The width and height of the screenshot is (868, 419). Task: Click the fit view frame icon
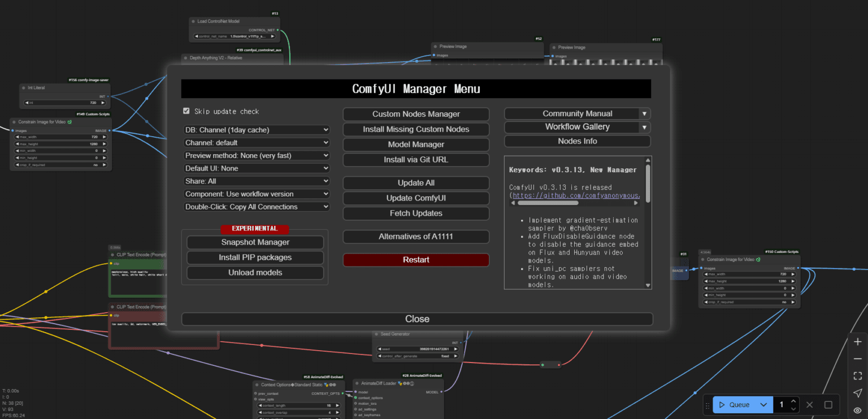[x=857, y=376]
